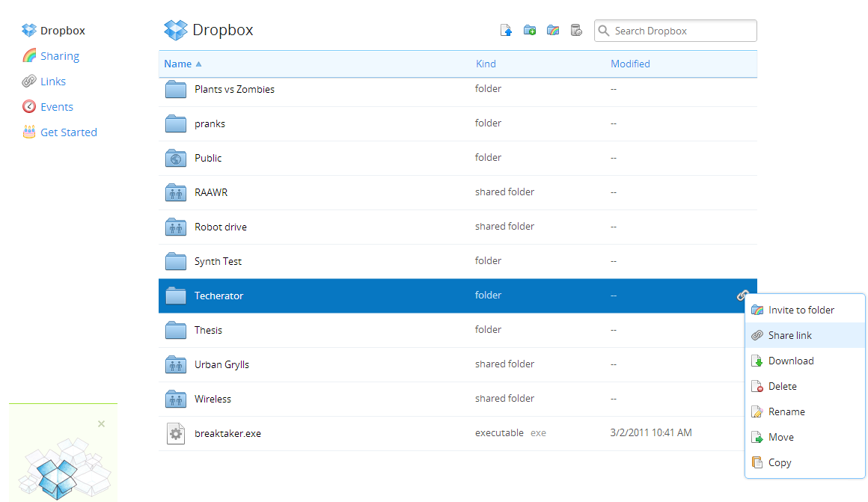Click the 3/2/2011 10:41 AM modified date
868x502 pixels.
click(651, 433)
